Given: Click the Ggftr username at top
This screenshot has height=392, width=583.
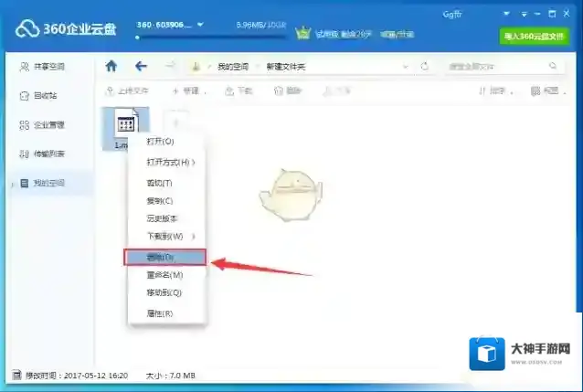Looking at the screenshot, I should [452, 15].
